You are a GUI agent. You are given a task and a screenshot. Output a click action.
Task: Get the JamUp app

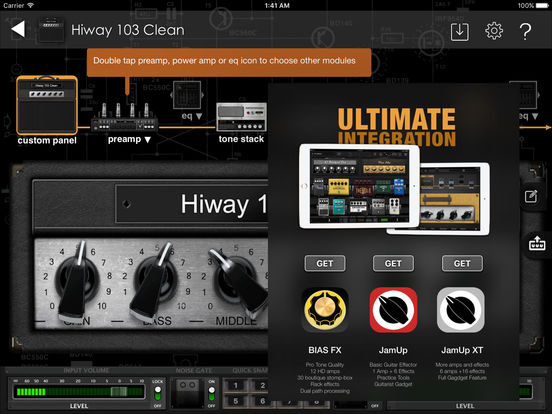(x=393, y=263)
